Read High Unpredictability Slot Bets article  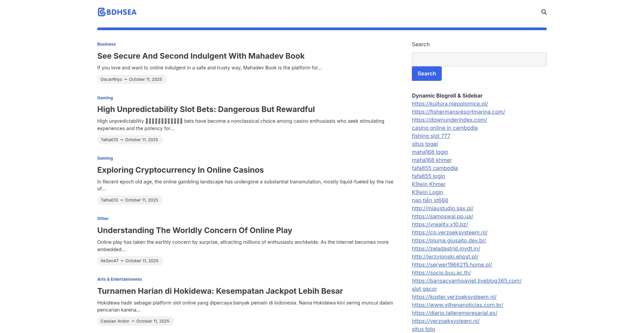click(x=206, y=109)
